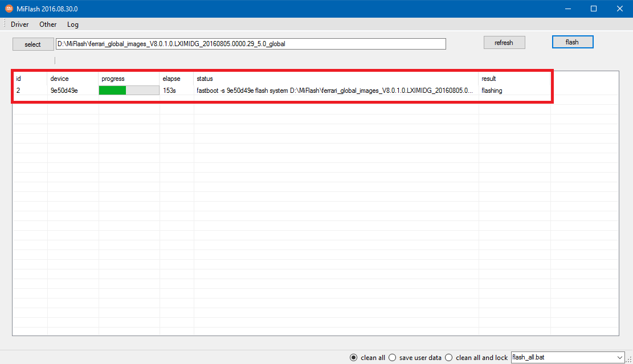
Task: Click the refresh button
Action: coord(504,42)
